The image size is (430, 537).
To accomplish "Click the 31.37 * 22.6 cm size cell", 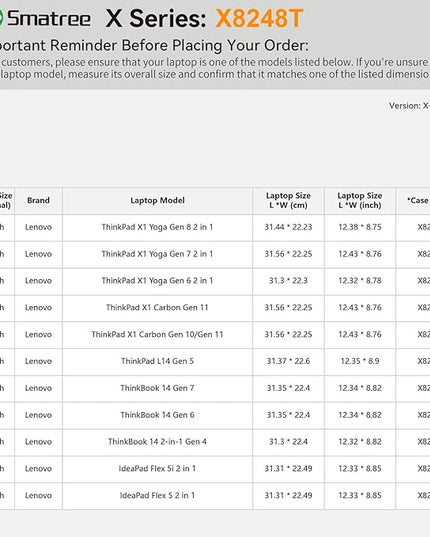I will 288,361.
